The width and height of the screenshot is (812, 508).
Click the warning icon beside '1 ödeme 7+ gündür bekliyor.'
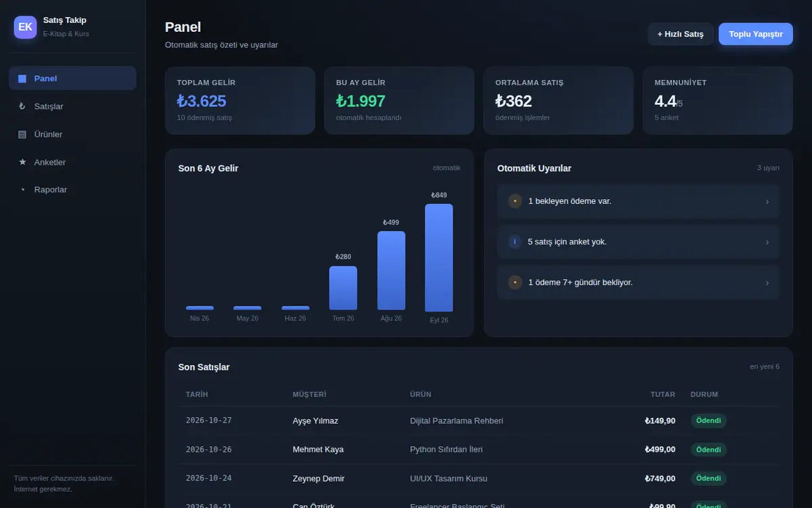pyautogui.click(x=515, y=282)
